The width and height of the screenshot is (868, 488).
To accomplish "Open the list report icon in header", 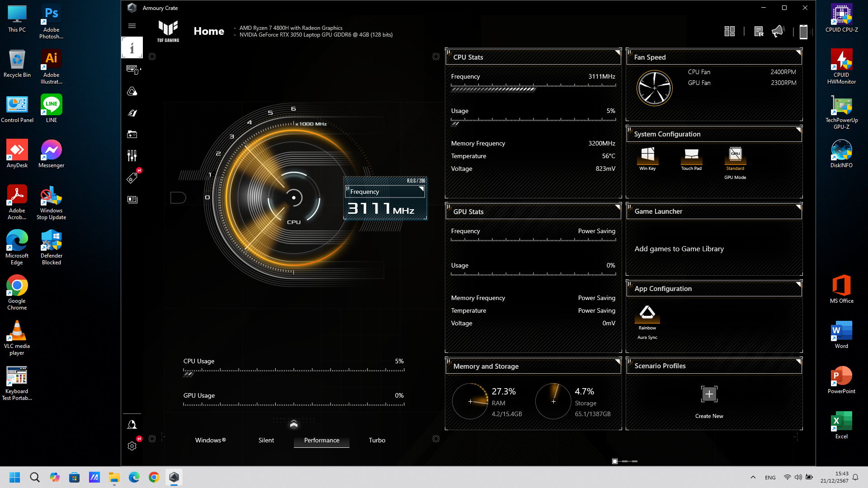I will click(759, 31).
